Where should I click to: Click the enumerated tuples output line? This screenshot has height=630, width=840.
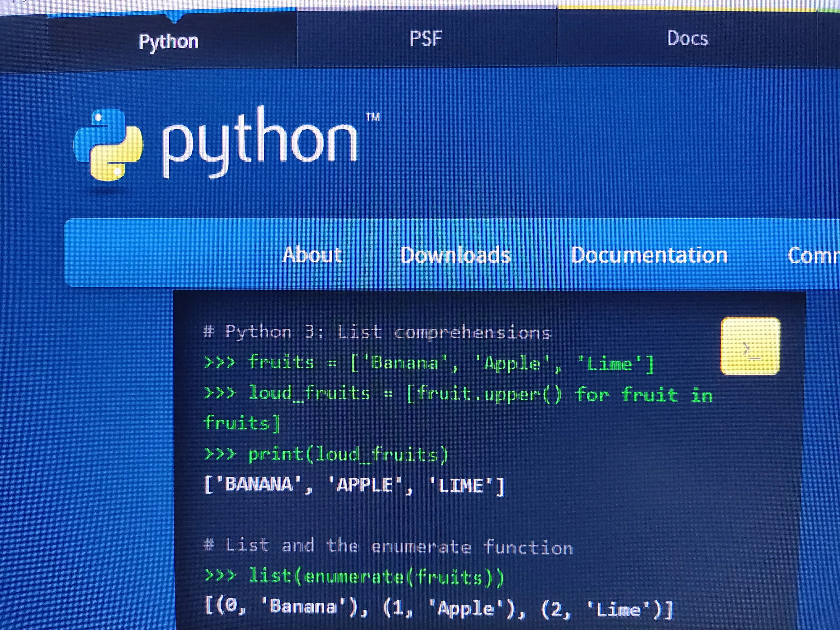point(439,608)
